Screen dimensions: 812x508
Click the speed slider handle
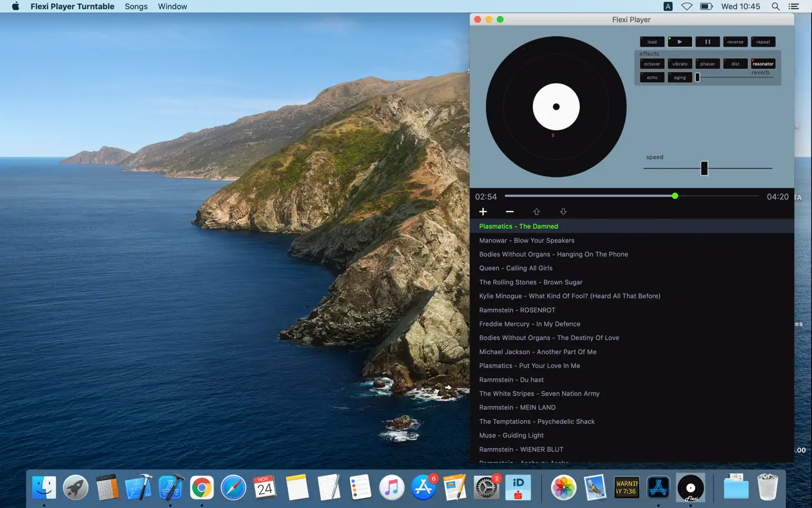click(704, 168)
